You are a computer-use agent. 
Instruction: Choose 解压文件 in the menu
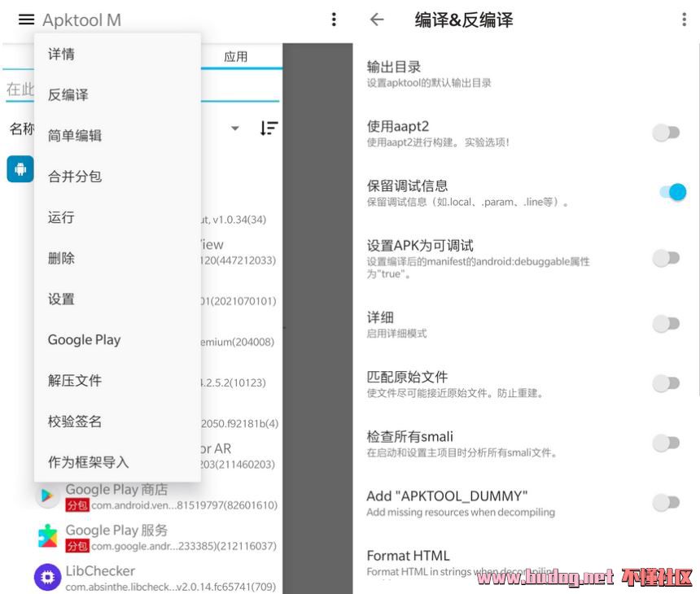click(117, 381)
